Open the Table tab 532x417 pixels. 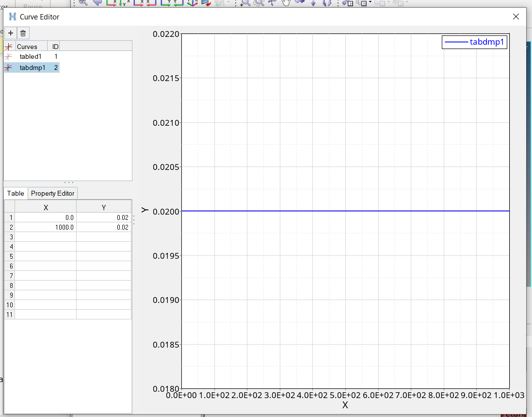pyautogui.click(x=16, y=193)
